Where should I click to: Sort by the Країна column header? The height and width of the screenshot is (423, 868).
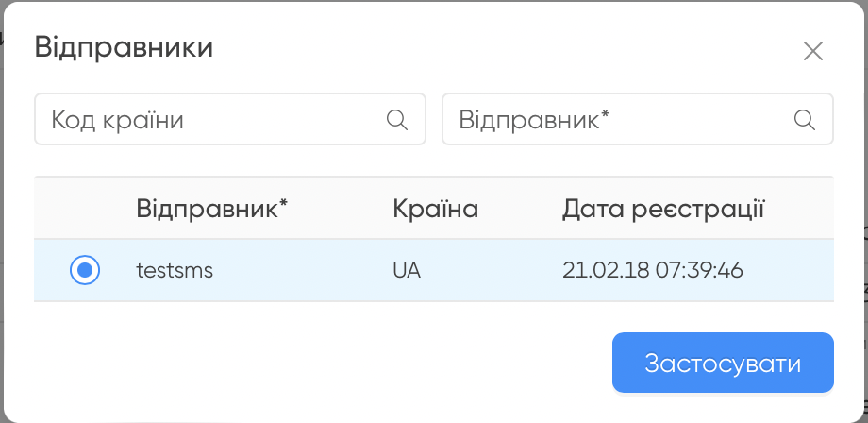(x=436, y=210)
